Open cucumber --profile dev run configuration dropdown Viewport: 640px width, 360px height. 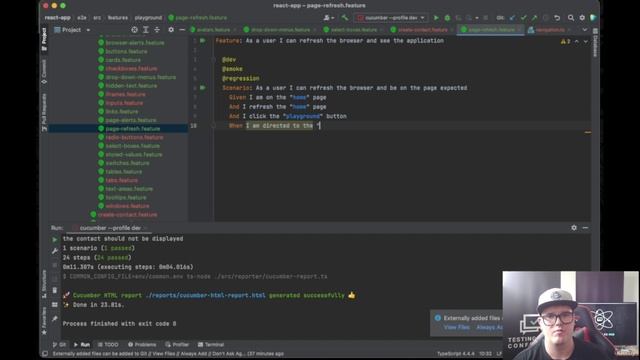pyautogui.click(x=391, y=18)
